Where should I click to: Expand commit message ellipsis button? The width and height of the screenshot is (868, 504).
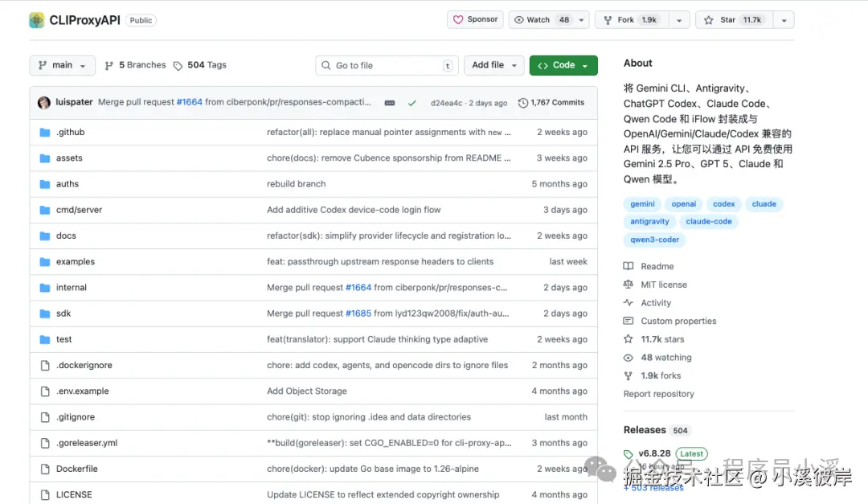(x=390, y=103)
